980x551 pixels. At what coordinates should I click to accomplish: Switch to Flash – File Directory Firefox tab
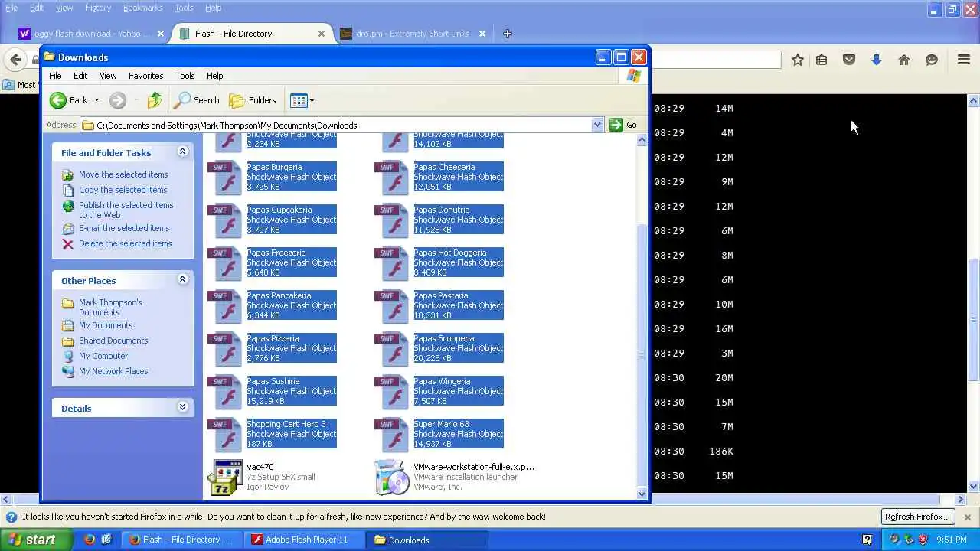click(251, 34)
